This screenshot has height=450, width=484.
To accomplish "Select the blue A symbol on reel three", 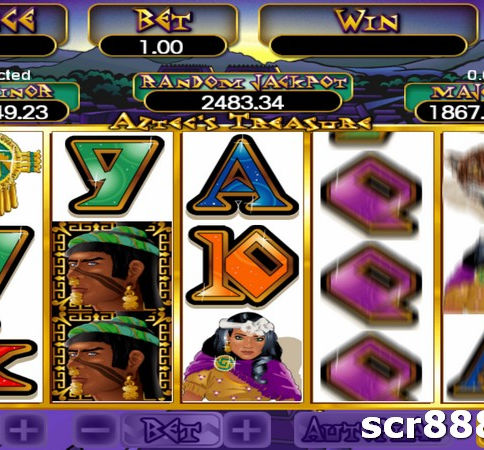I will point(242,175).
